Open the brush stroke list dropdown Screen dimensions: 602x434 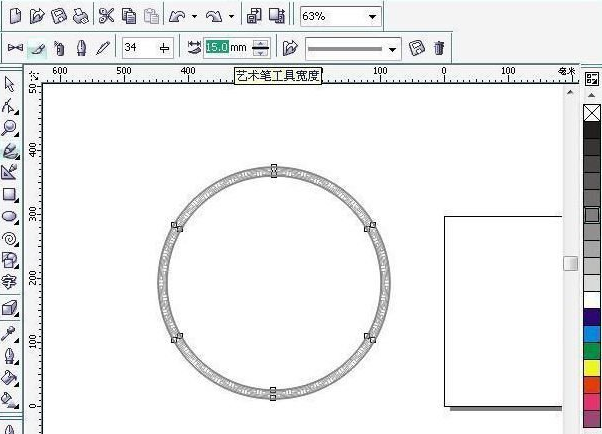(353, 49)
